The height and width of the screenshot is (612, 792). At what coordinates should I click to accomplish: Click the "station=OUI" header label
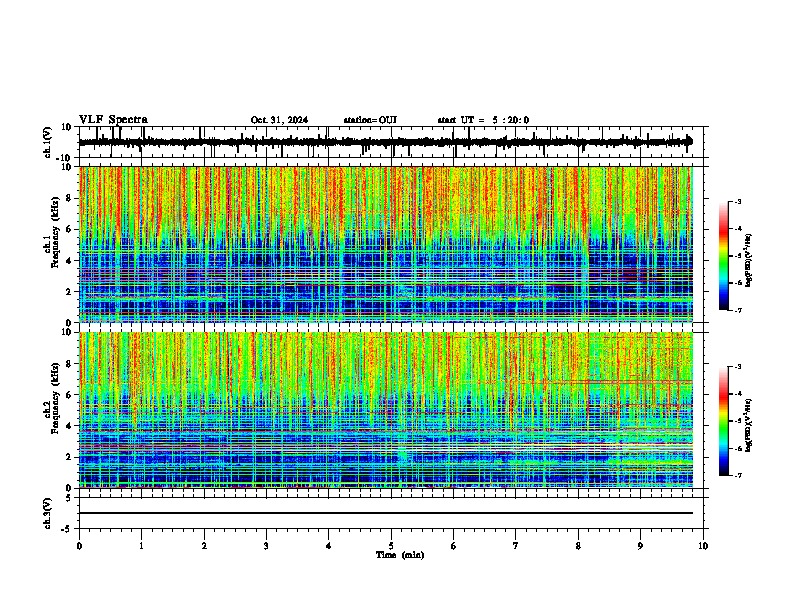coord(370,120)
